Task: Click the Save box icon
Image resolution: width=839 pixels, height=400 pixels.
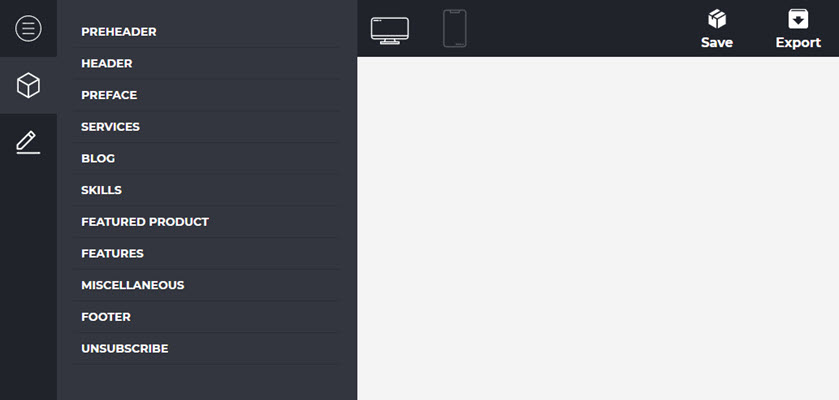Action: (x=717, y=19)
